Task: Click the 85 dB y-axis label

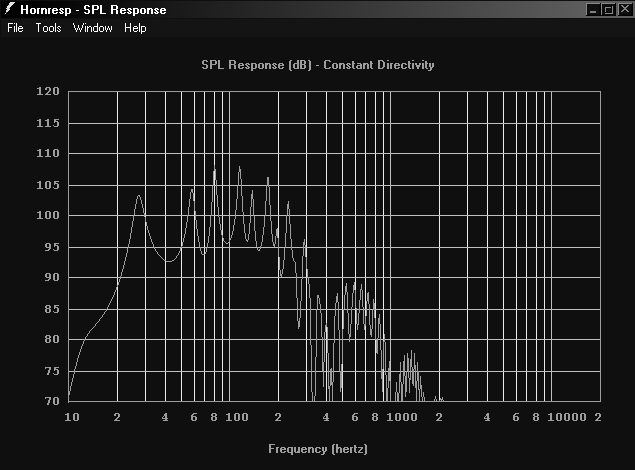Action: point(52,309)
